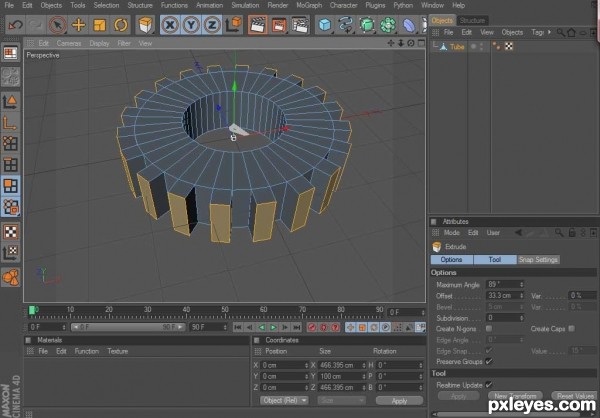Select the Tube object
Image resolution: width=600 pixels, height=418 pixels.
pos(457,47)
